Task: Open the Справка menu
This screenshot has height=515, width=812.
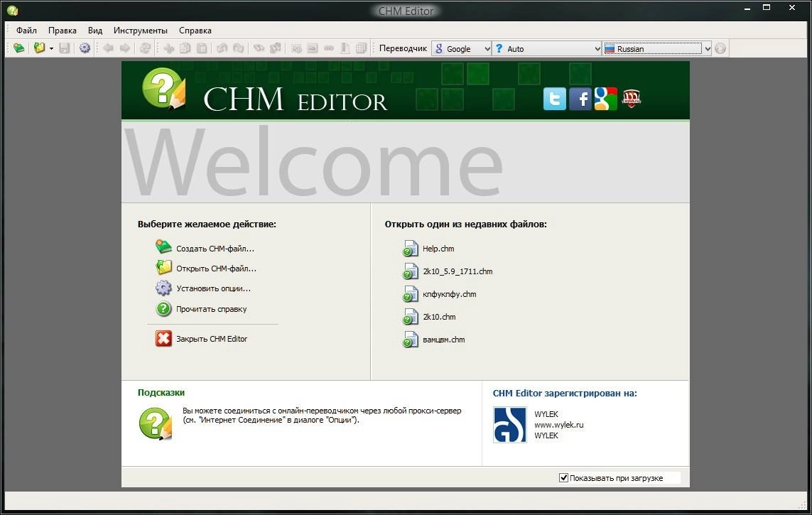Action: point(195,30)
